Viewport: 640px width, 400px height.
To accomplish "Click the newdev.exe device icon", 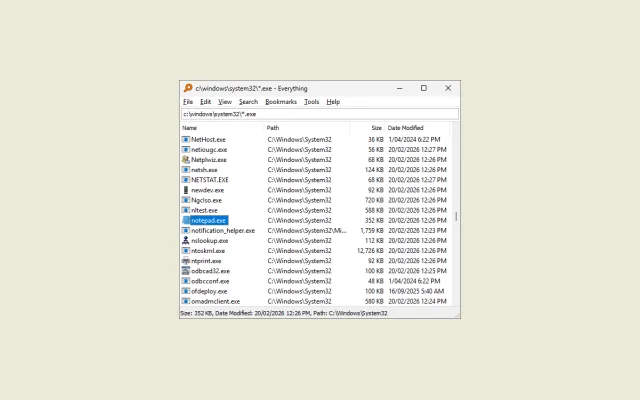I will click(186, 190).
